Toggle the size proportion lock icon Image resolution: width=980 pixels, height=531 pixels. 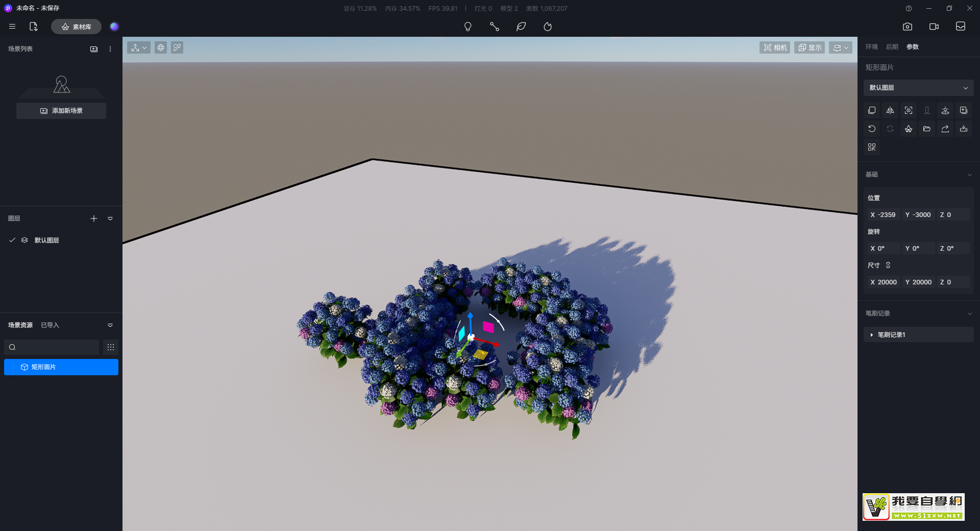coord(888,265)
